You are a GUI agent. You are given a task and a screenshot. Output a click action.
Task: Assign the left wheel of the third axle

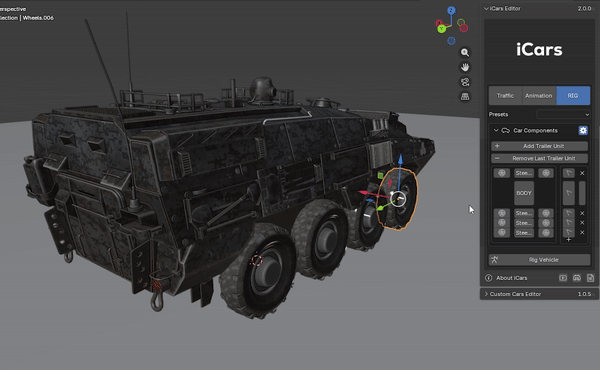tap(502, 223)
